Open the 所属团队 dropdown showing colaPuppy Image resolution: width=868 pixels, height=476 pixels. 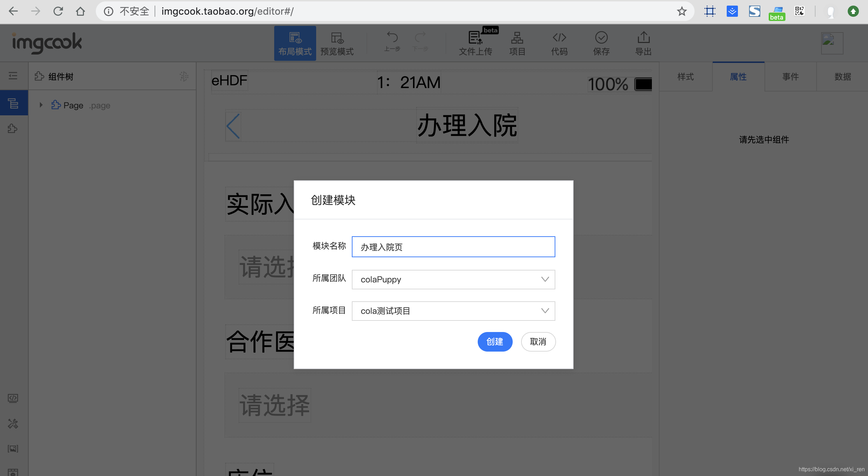click(453, 279)
